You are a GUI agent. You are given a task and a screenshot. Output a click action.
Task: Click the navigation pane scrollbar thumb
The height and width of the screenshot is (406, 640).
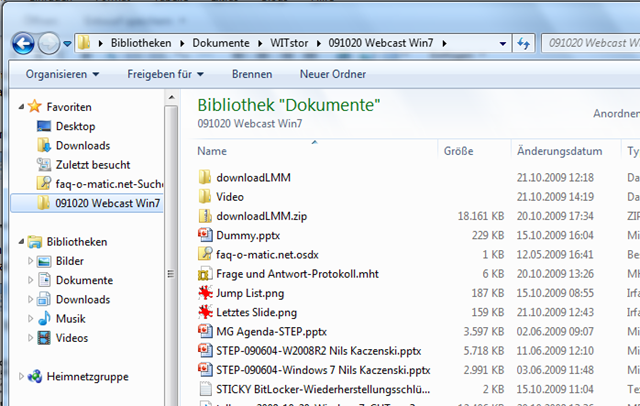[x=171, y=273]
